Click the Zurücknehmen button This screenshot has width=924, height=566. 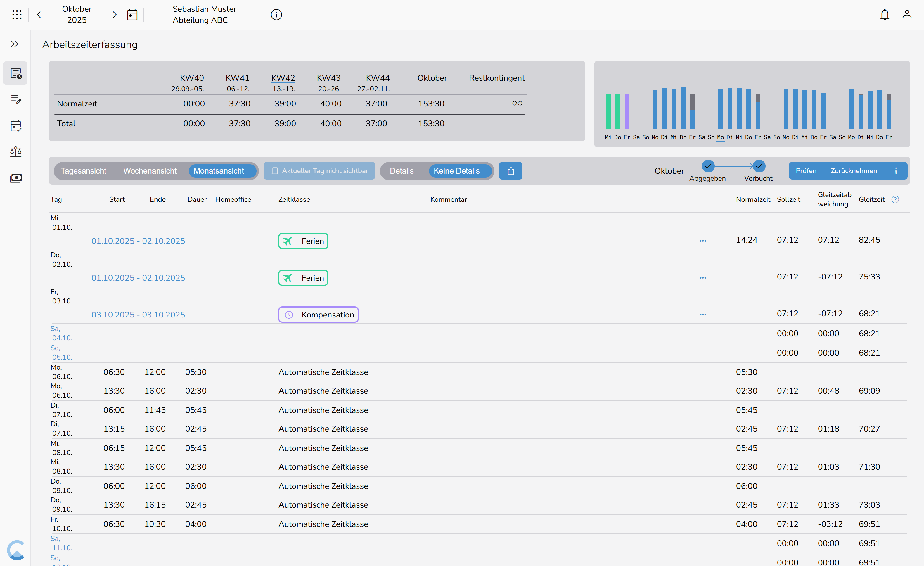[x=854, y=171]
